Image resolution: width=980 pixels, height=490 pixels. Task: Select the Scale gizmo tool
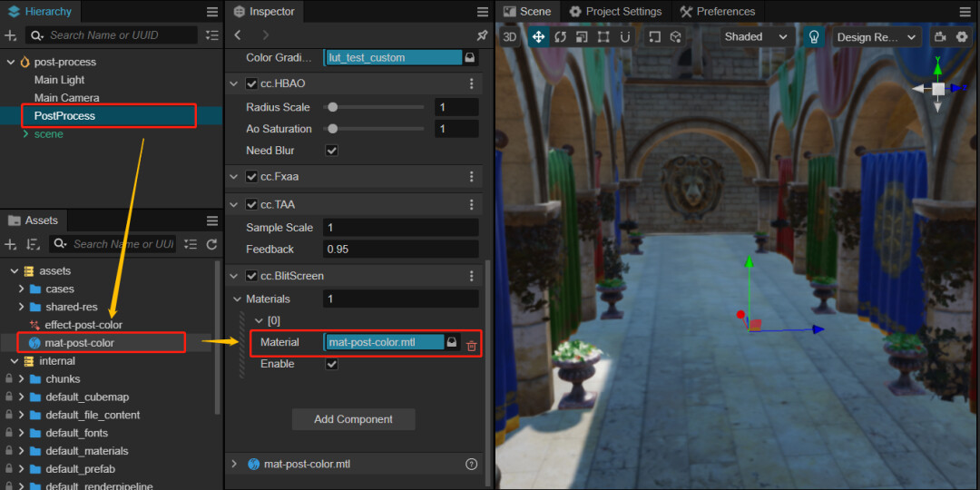pos(581,37)
